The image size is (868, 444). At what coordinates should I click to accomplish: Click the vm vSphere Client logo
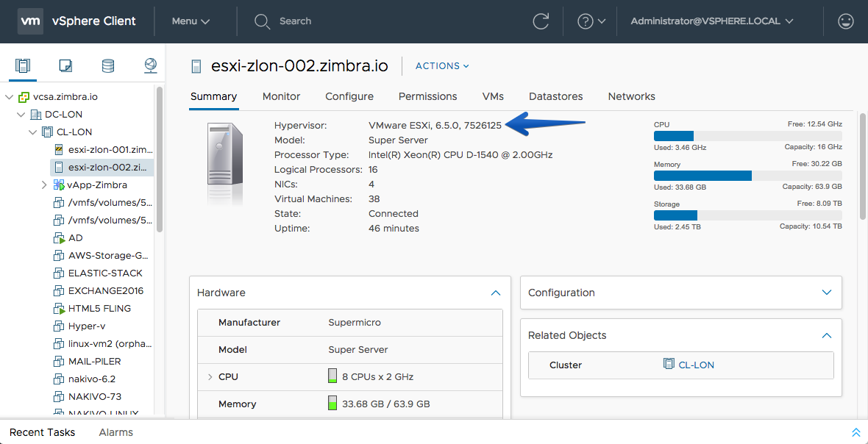coord(77,21)
